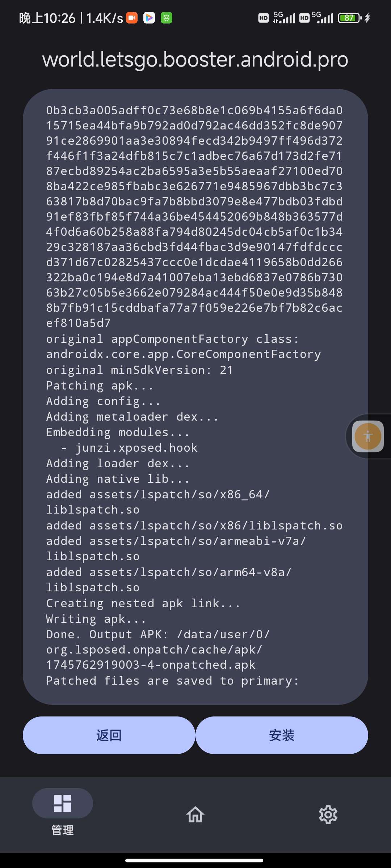Tap the 'Patching apk...' log line
Image resolution: width=391 pixels, height=868 pixels.
(x=100, y=386)
